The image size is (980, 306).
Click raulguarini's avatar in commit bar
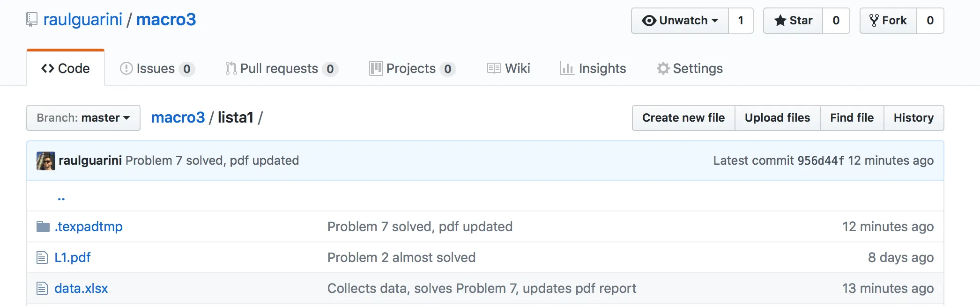pyautogui.click(x=46, y=161)
